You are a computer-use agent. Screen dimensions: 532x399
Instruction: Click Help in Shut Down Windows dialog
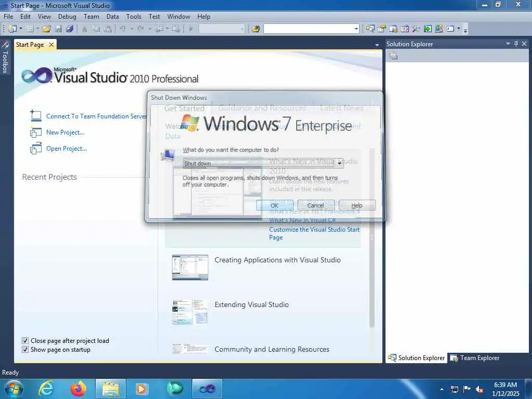click(x=357, y=205)
